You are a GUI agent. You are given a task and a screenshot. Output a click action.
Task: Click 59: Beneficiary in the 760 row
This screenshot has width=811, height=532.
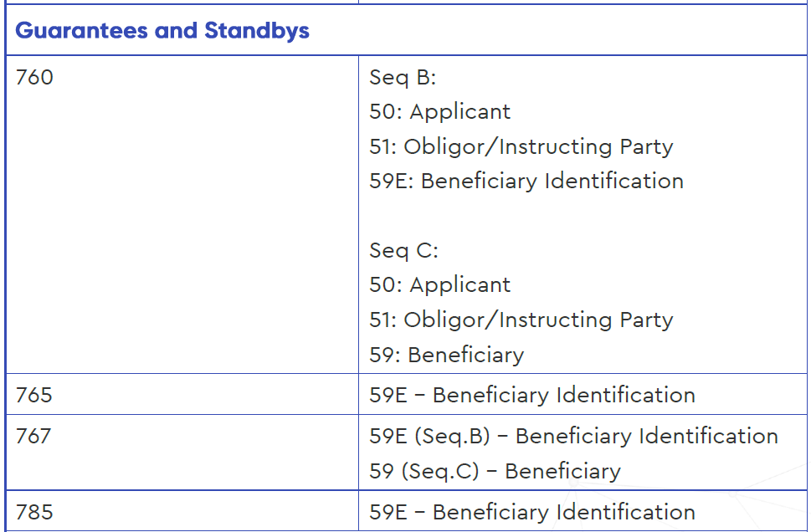[446, 356]
